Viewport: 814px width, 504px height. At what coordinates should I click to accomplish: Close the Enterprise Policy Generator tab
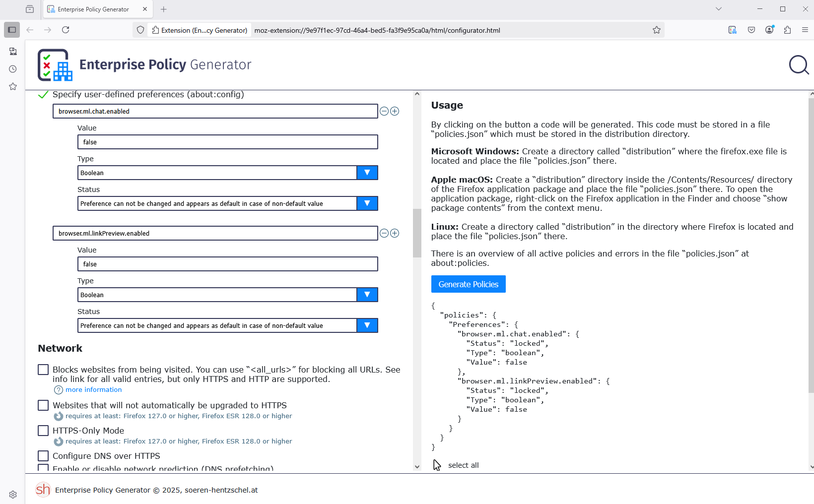(x=145, y=9)
